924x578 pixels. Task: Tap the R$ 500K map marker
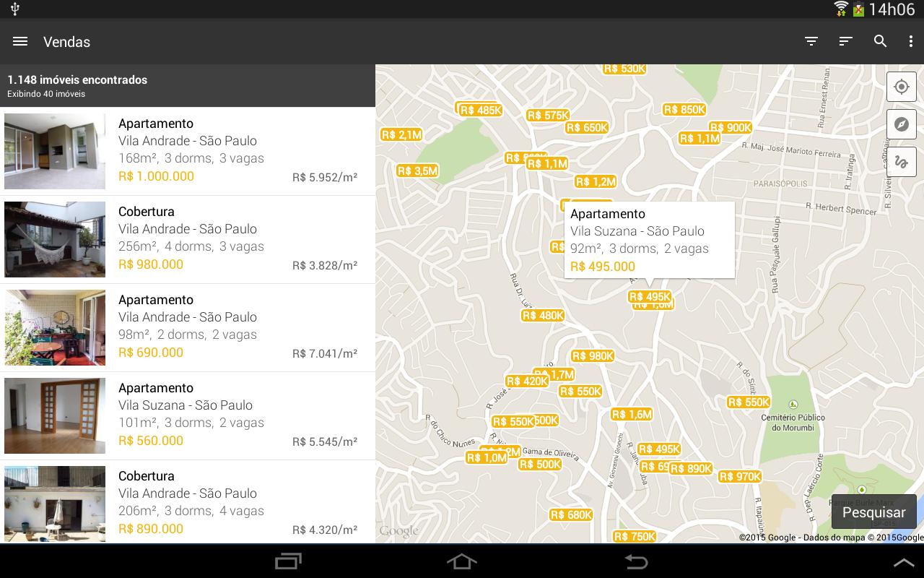[540, 464]
